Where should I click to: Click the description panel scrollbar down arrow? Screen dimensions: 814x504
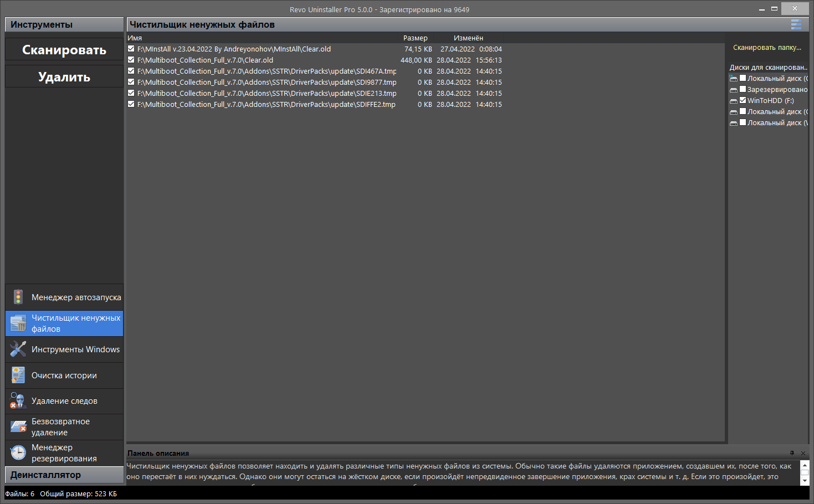coord(805,481)
